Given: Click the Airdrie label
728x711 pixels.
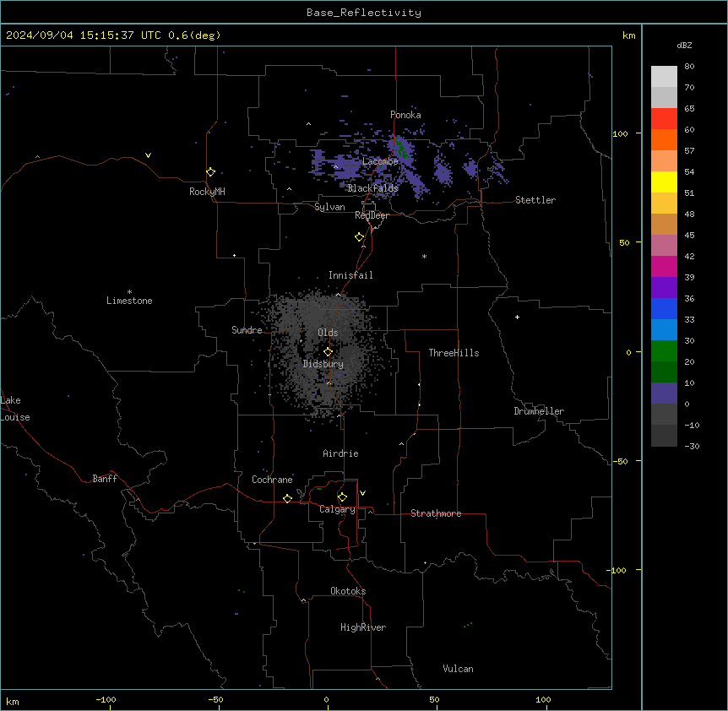Looking at the screenshot, I should (x=340, y=453).
